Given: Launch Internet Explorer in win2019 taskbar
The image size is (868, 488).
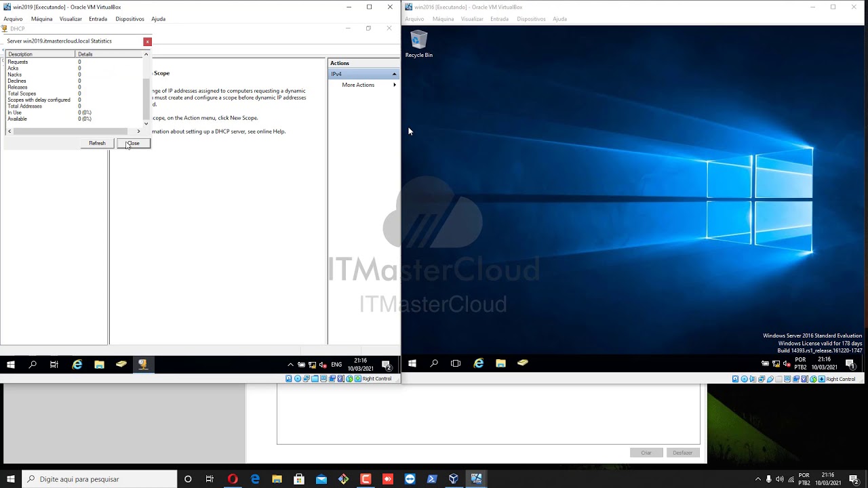Looking at the screenshot, I should coord(77,365).
